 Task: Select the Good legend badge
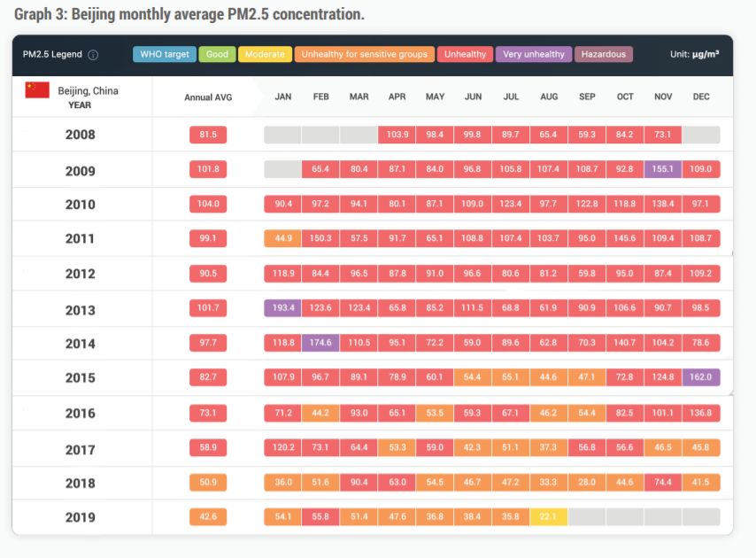(x=217, y=55)
